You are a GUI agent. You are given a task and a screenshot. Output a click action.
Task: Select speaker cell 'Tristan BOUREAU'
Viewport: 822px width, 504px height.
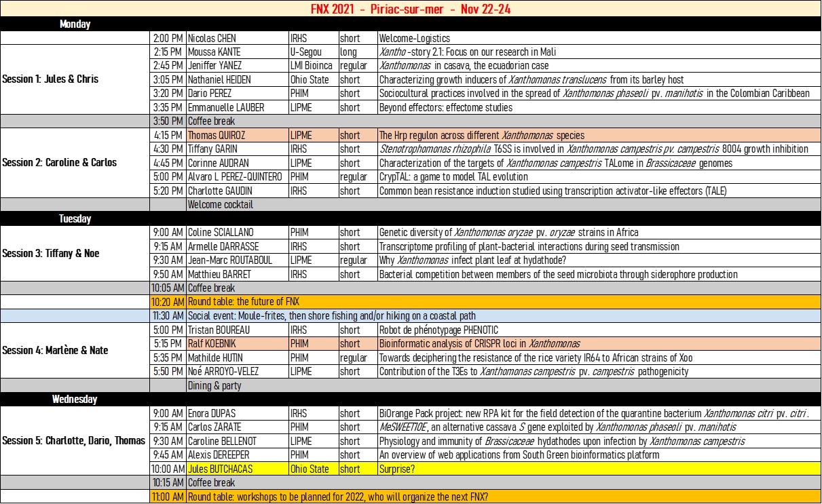[x=237, y=330]
